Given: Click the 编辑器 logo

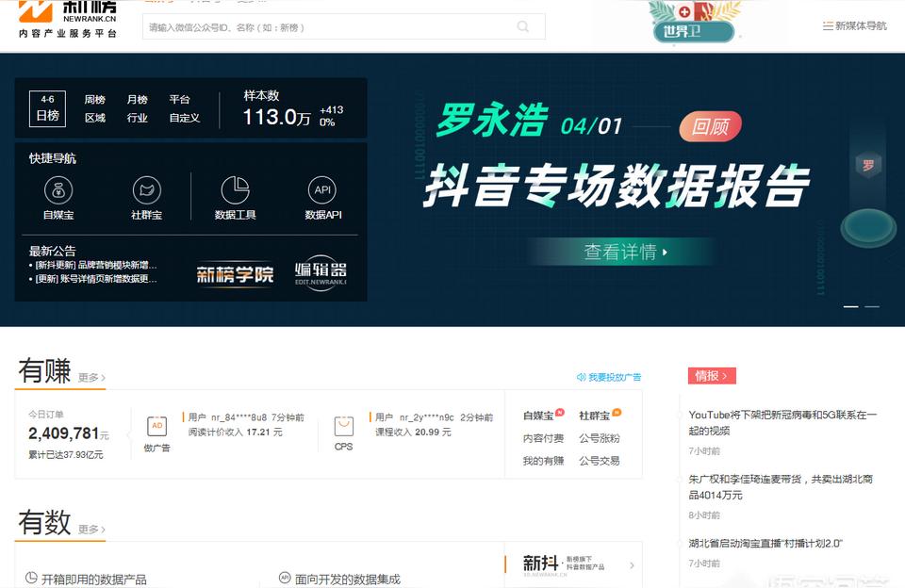Looking at the screenshot, I should tap(321, 272).
